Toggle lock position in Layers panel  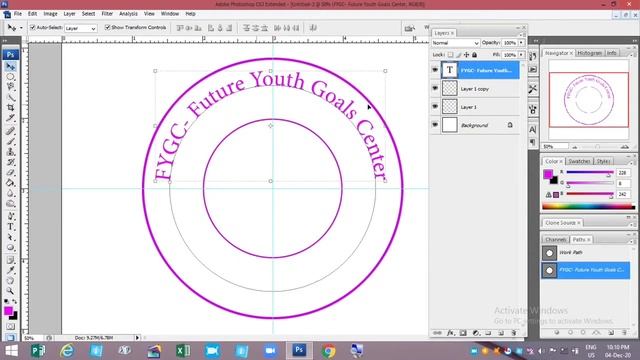point(467,55)
